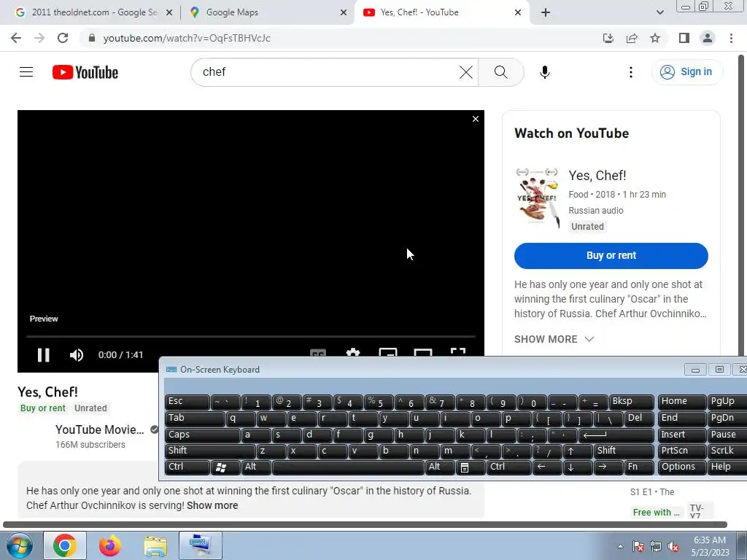Open the YouTube Movies channel link
This screenshot has width=747, height=560.
coord(99,429)
